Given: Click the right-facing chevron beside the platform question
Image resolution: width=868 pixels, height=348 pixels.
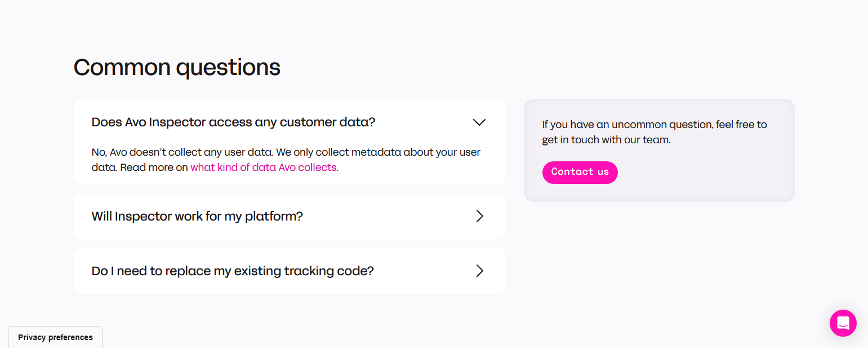Looking at the screenshot, I should tap(479, 216).
